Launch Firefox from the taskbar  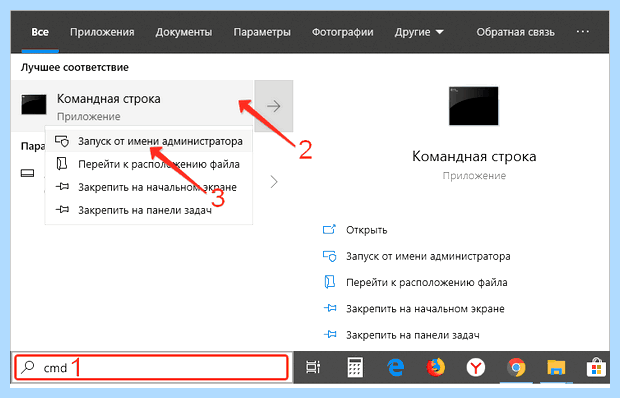[x=436, y=367]
